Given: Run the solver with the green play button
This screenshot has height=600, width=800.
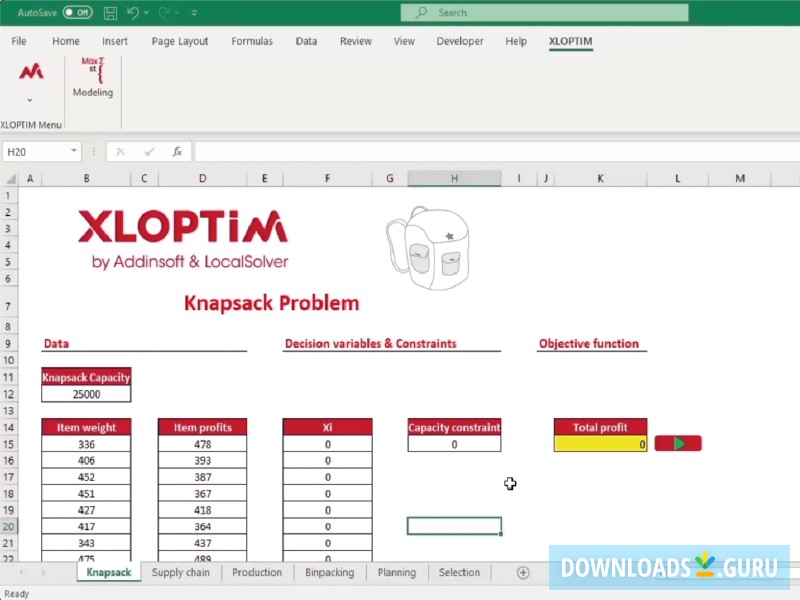Looking at the screenshot, I should pos(678,443).
